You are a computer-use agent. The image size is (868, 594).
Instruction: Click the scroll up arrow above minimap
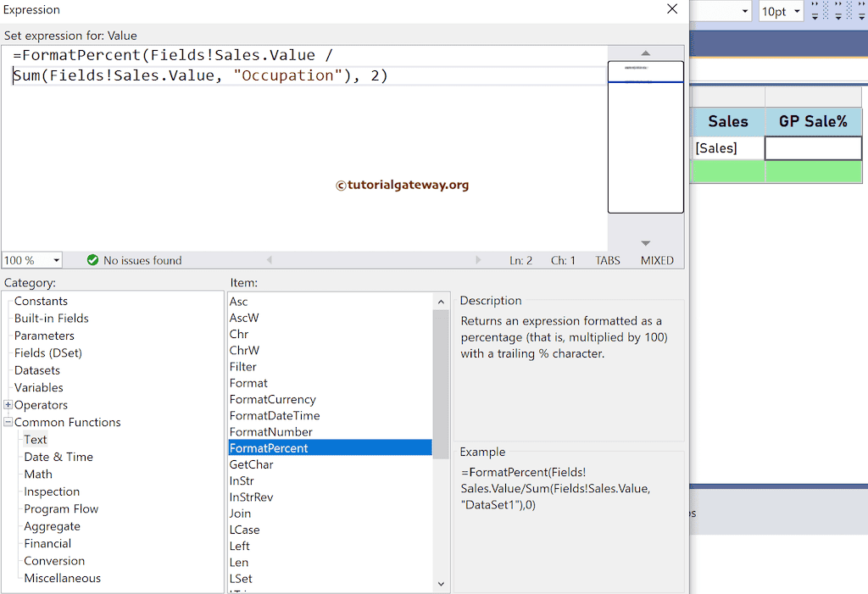pos(645,53)
